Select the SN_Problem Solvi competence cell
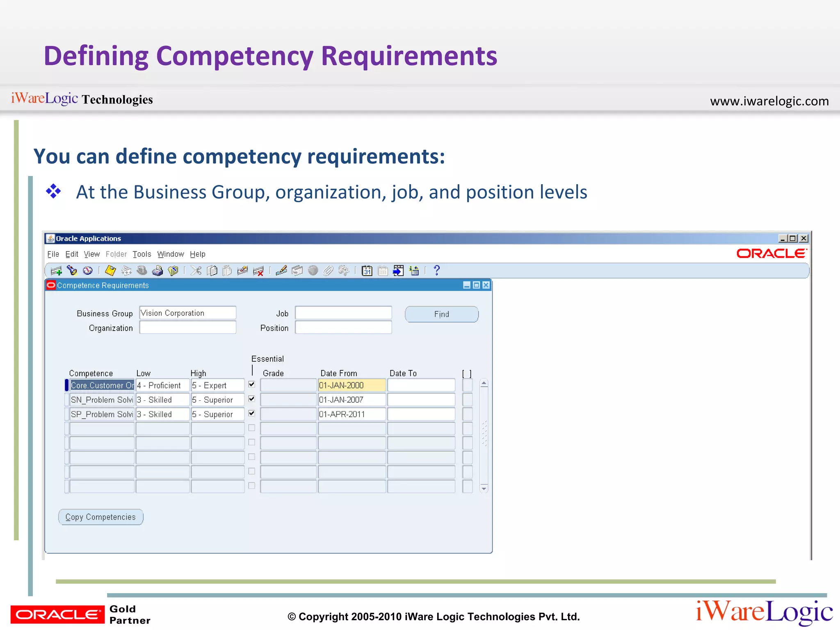This screenshot has height=630, width=840. click(x=102, y=399)
